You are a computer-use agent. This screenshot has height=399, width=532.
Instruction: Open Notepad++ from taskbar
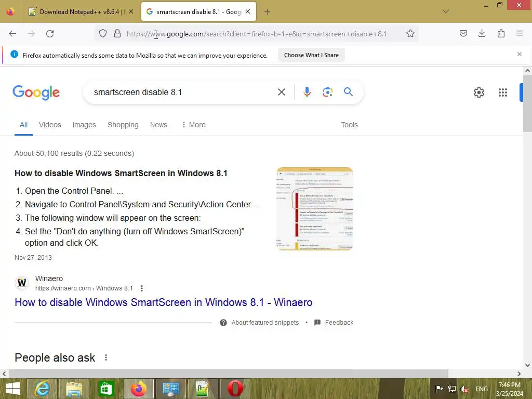tap(203, 389)
